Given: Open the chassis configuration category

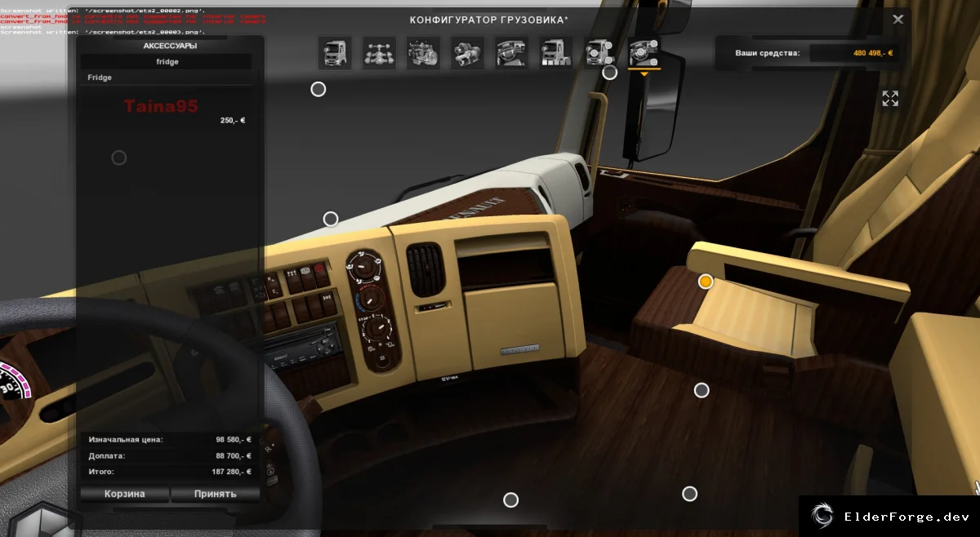Looking at the screenshot, I should (379, 53).
